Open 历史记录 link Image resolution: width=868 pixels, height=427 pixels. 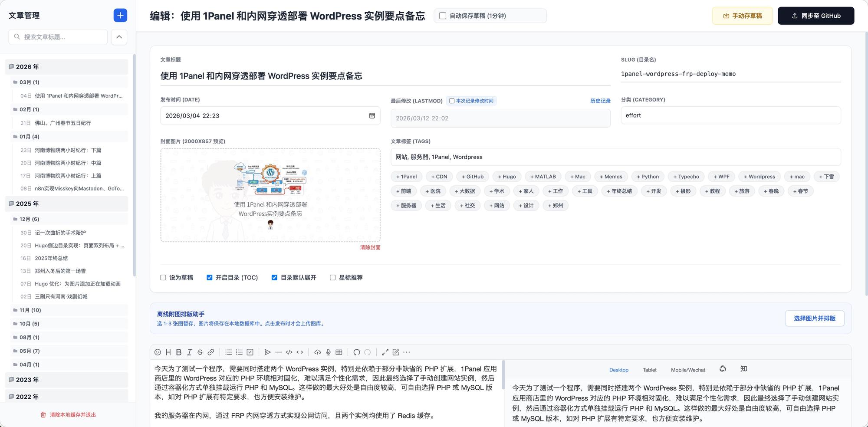pos(600,101)
